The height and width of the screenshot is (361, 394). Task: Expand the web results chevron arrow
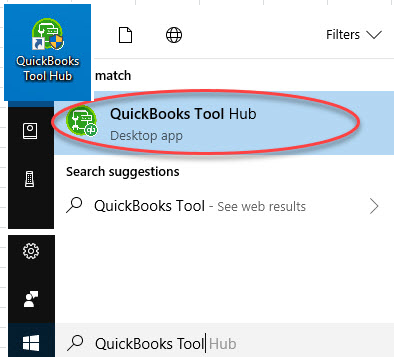click(374, 206)
